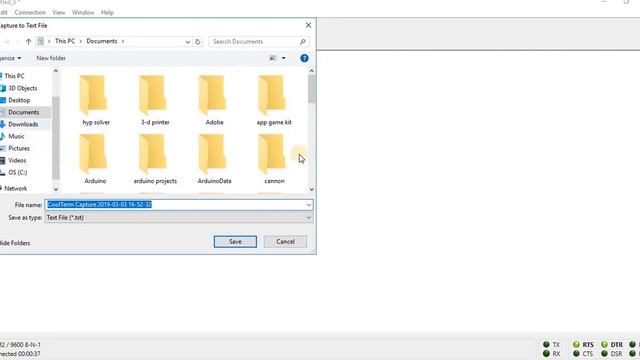Screen dimensions: 640x360
Task: Toggle the DTR indicator
Action: 604,344
